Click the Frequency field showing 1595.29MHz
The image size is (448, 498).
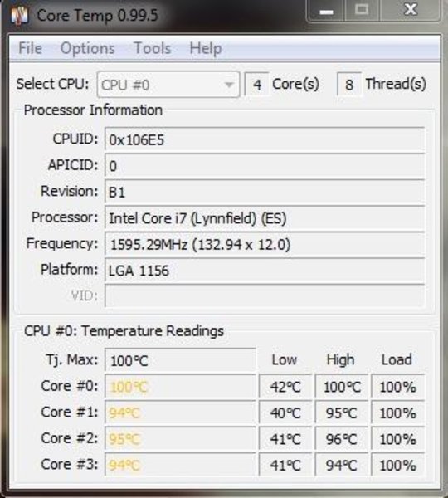point(265,244)
